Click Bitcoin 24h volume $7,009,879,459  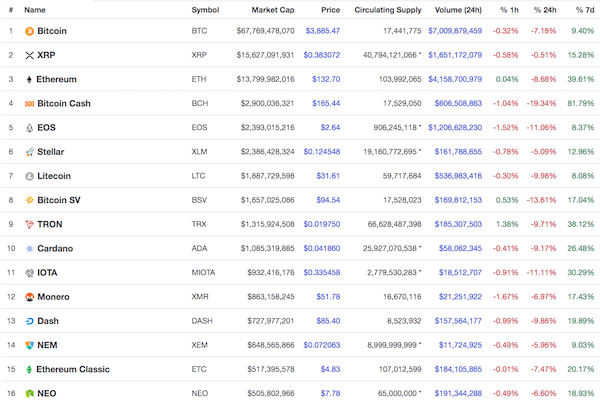(455, 31)
